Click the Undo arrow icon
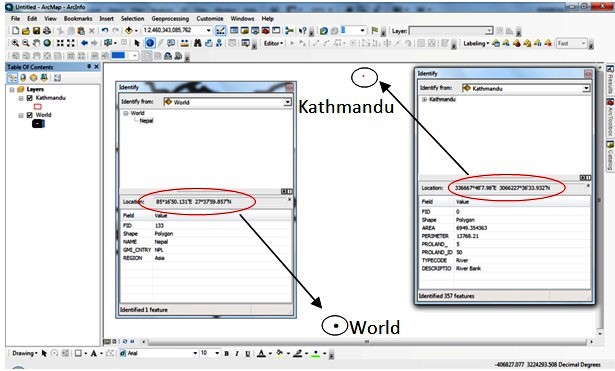615x371 pixels. tap(105, 31)
